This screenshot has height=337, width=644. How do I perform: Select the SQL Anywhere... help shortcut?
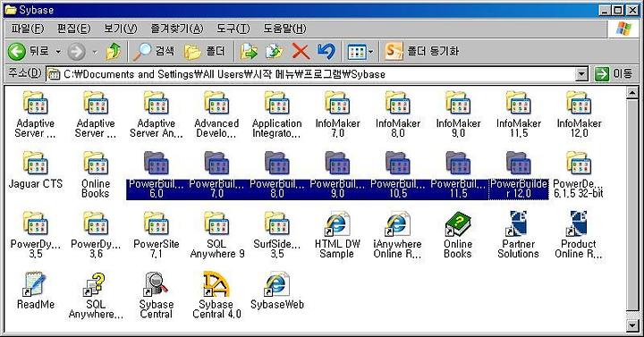[96, 296]
